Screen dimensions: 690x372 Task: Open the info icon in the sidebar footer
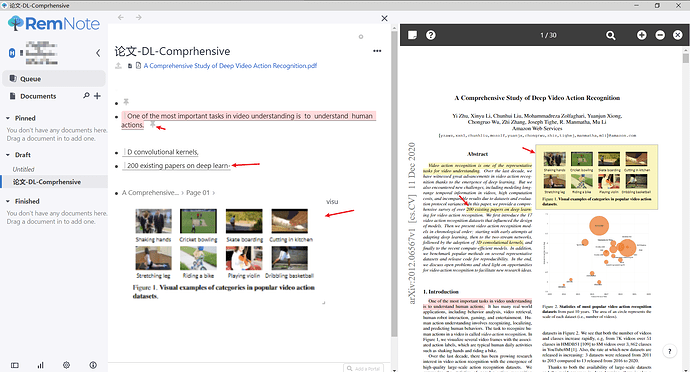click(93, 365)
